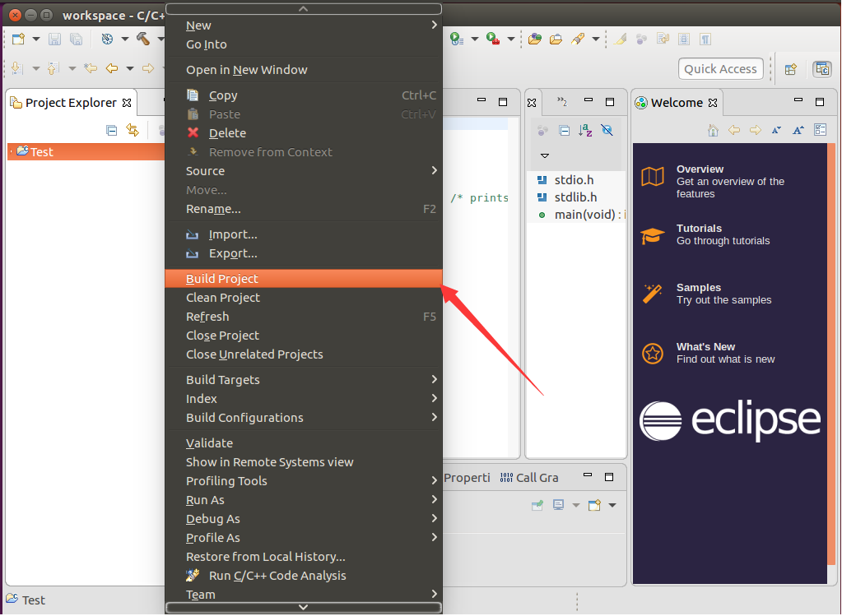Select Build Project from context menu
This screenshot has height=616, width=842.
pyautogui.click(x=304, y=279)
